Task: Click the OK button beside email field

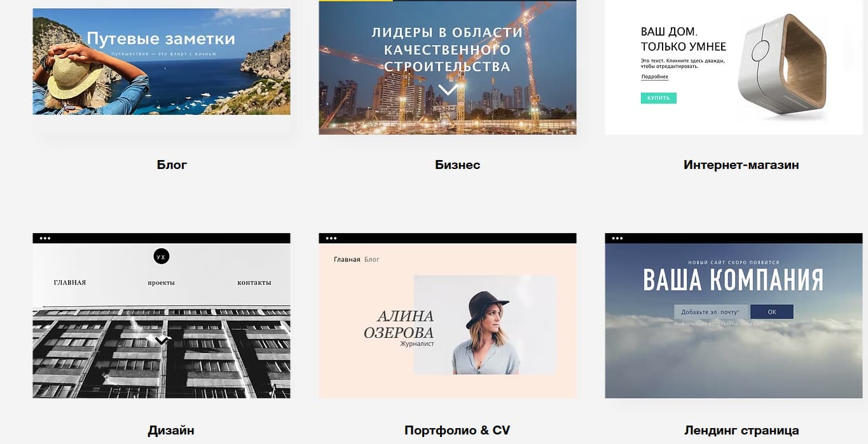Action: pyautogui.click(x=772, y=312)
